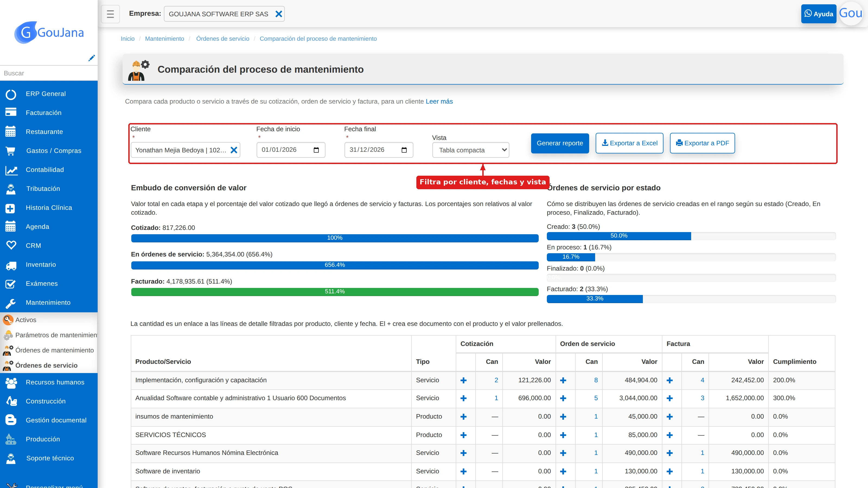Add factura for Software Recursos Humanos Nómina
The width and height of the screenshot is (868, 488).
669,453
